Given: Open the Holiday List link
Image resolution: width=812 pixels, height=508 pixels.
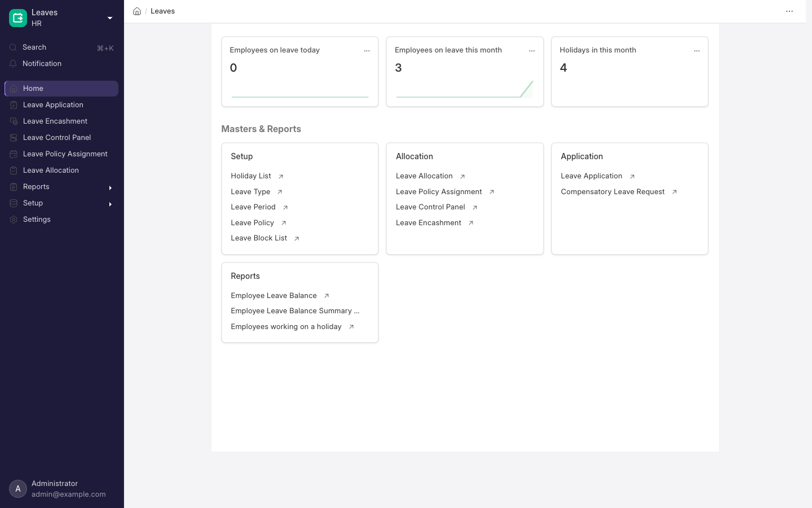Looking at the screenshot, I should click(251, 176).
